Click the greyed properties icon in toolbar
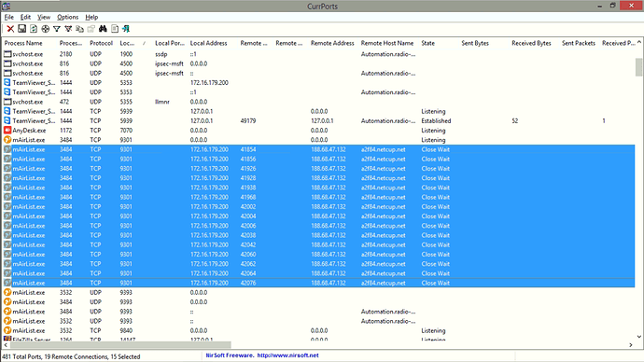Viewport: 644px width, 362px height. (91, 29)
